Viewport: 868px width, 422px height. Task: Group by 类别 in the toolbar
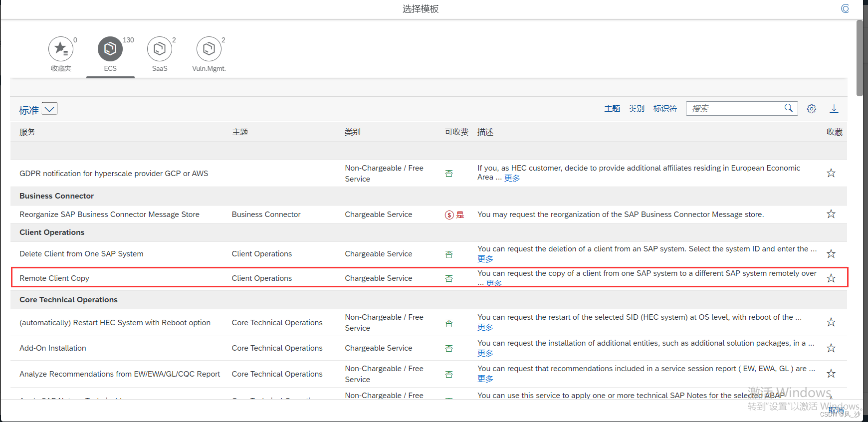tap(636, 109)
